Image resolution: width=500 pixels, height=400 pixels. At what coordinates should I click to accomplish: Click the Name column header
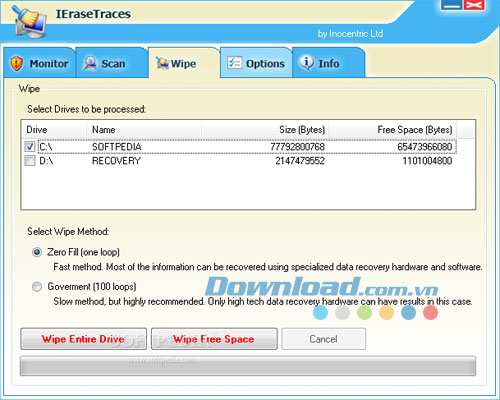coord(144,130)
